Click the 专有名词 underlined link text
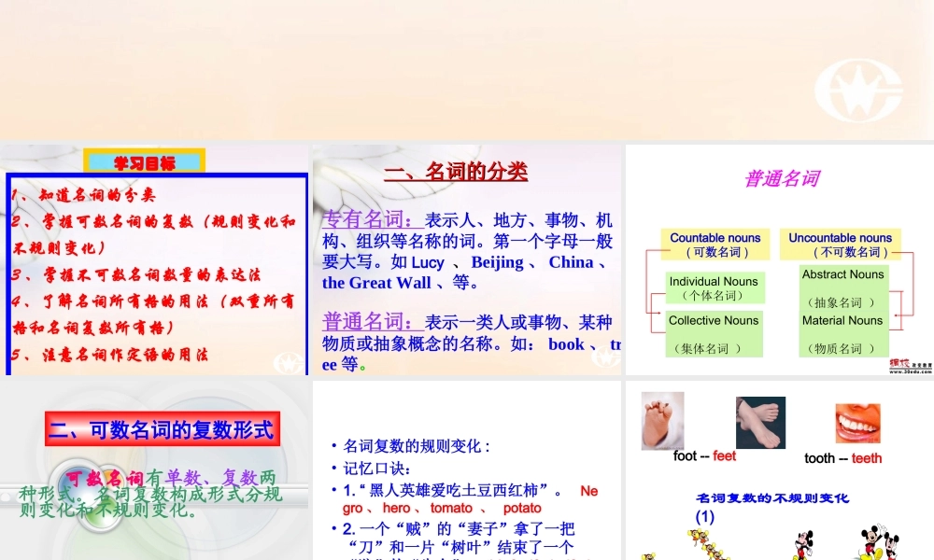This screenshot has height=560, width=934. [373, 219]
